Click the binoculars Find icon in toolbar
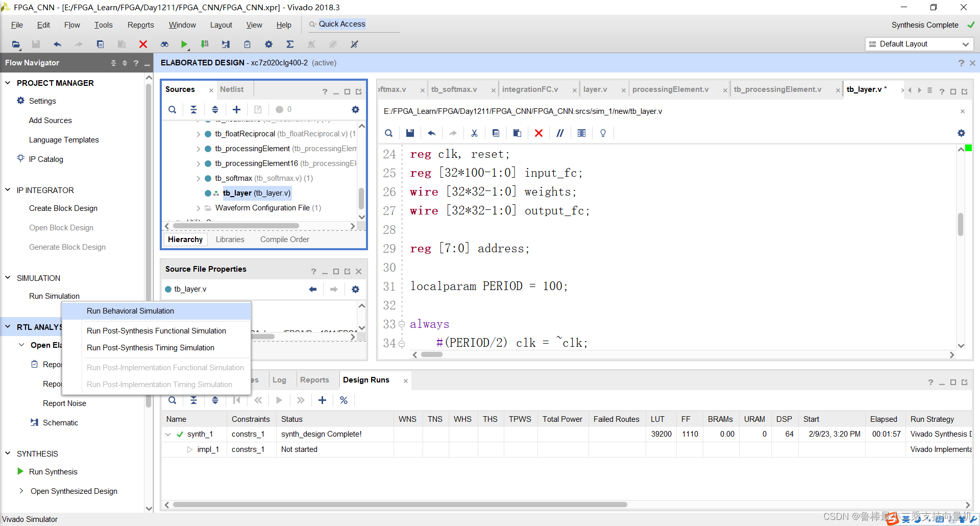The width and height of the screenshot is (980, 526). tap(164, 44)
